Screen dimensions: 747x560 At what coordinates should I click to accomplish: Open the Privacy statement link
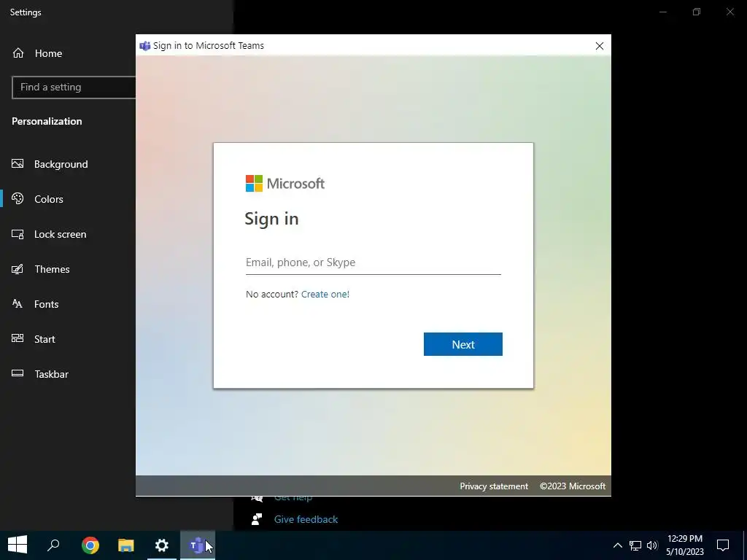pos(494,486)
